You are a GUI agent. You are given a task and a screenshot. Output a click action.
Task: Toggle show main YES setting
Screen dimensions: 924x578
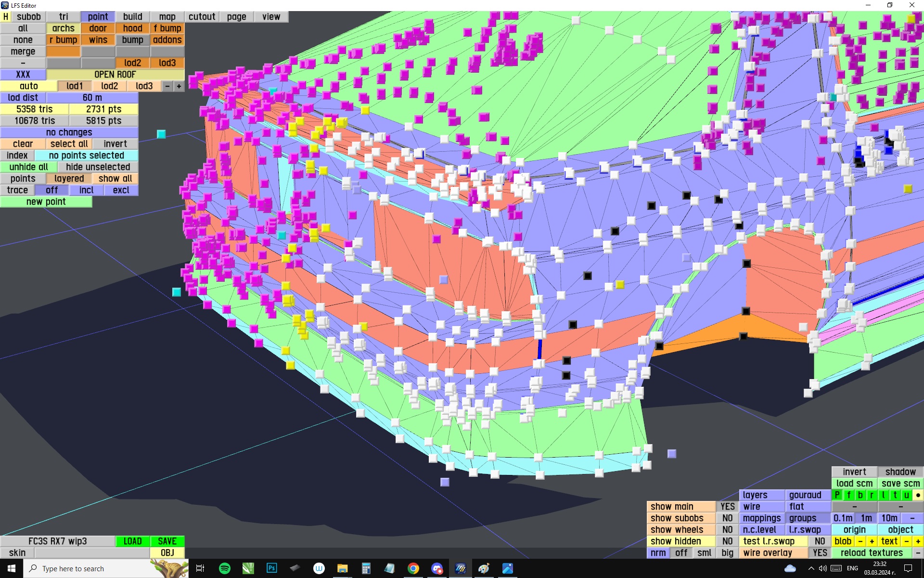tap(727, 507)
